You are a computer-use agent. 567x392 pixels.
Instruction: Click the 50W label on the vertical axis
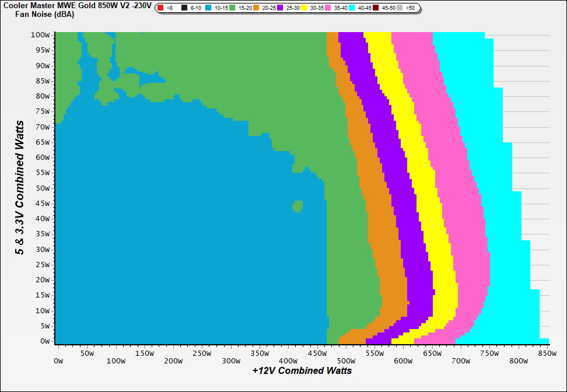(x=42, y=188)
